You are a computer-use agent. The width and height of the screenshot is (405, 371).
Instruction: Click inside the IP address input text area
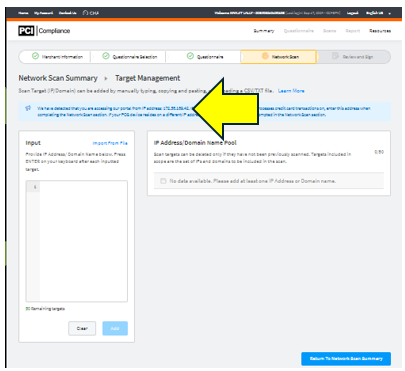(x=77, y=241)
